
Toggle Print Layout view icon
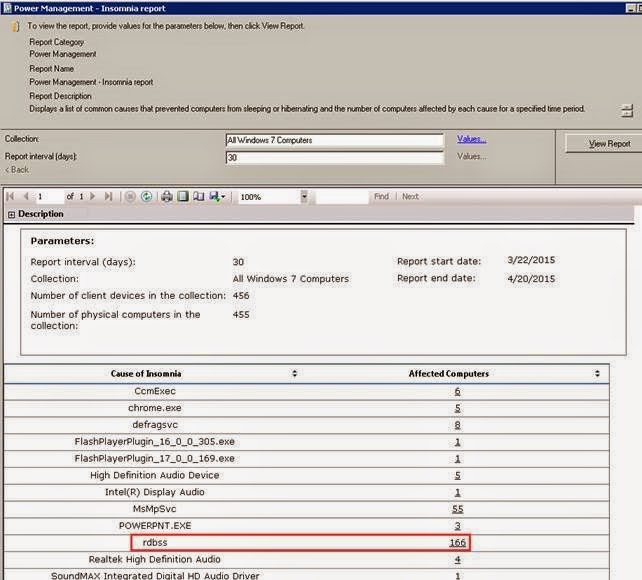point(183,196)
